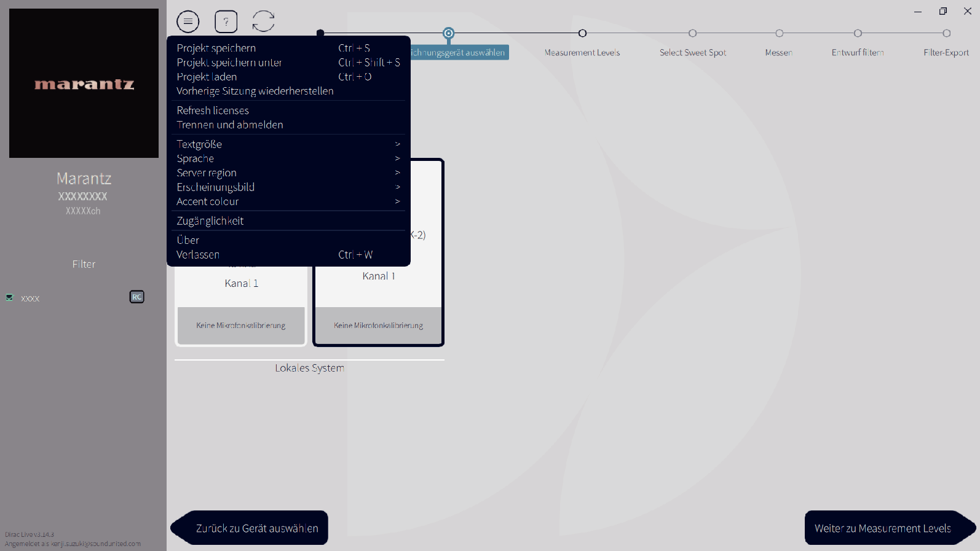
Task: Click the XXXXXch channel count text
Action: coord(83,211)
